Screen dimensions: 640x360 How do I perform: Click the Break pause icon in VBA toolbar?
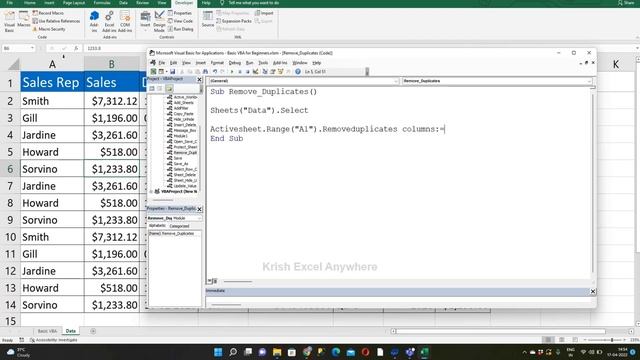pos(240,71)
